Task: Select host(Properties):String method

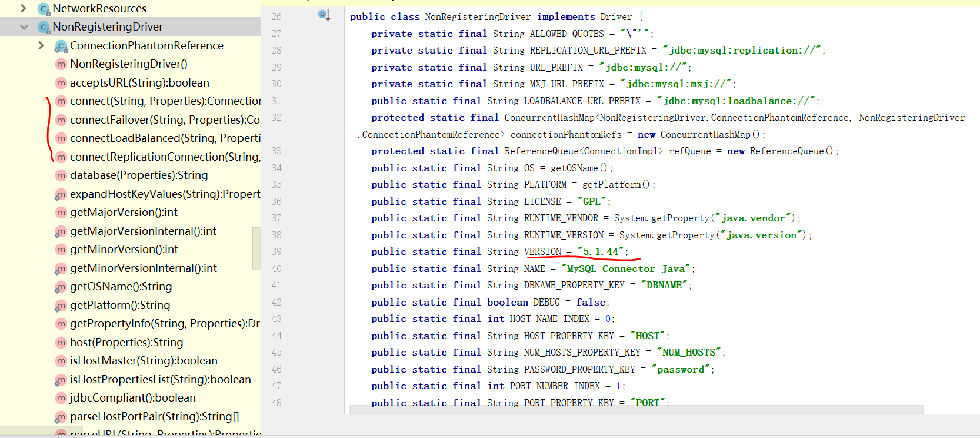Action: (x=126, y=342)
